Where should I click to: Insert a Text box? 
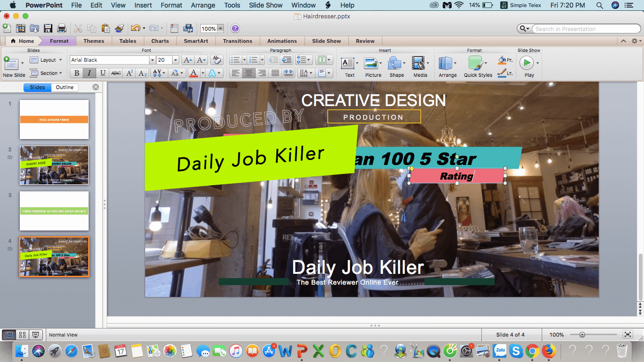349,66
